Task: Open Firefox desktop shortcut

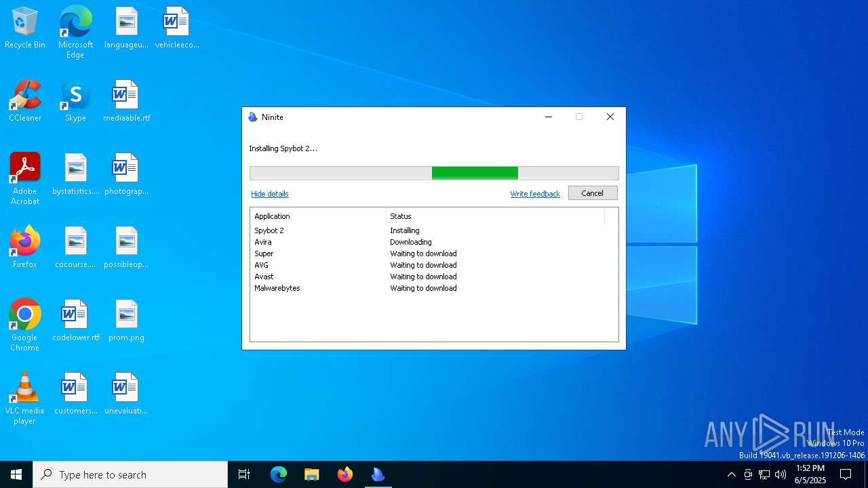Action: [x=25, y=248]
